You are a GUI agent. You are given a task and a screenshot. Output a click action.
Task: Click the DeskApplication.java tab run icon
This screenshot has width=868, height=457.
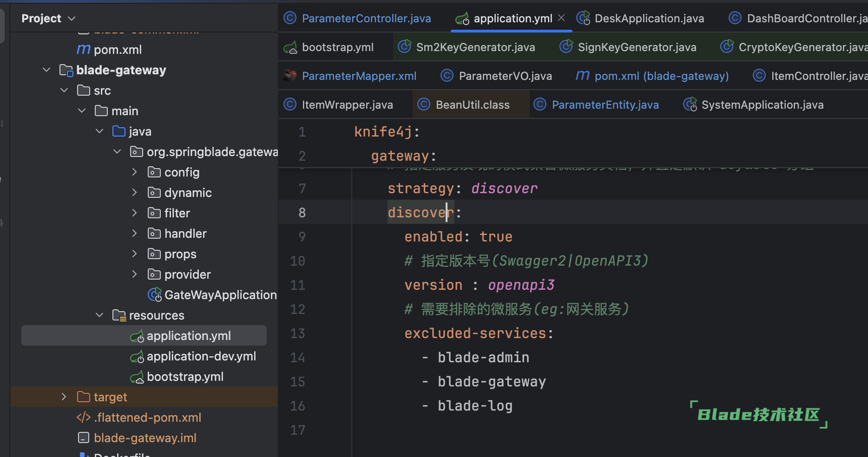pyautogui.click(x=583, y=18)
